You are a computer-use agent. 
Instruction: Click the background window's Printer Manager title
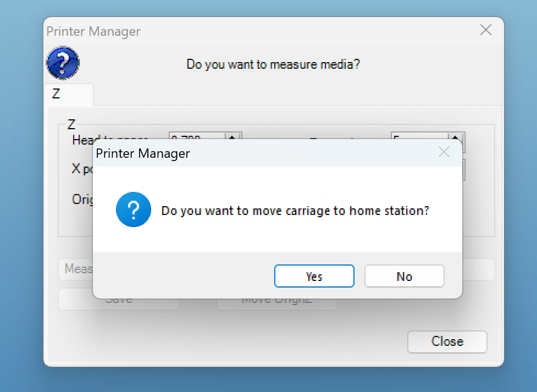click(93, 31)
